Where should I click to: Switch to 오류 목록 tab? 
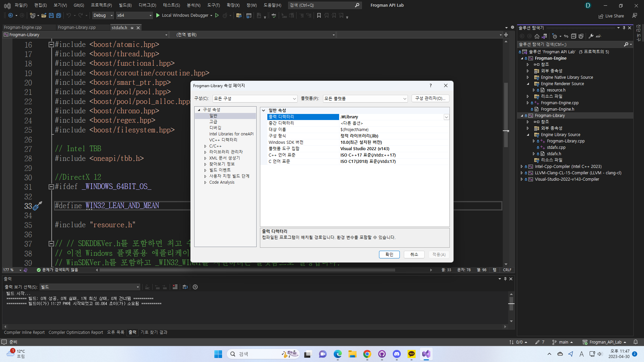coord(116,332)
